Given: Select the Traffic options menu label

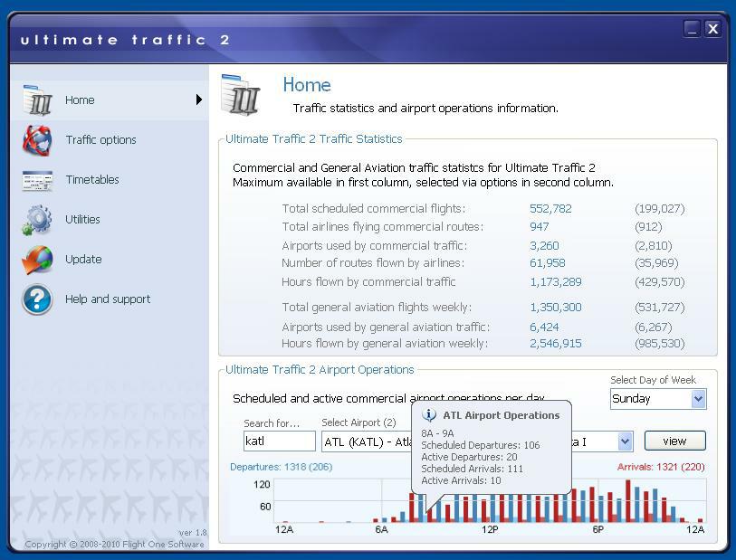Looking at the screenshot, I should click(x=100, y=140).
